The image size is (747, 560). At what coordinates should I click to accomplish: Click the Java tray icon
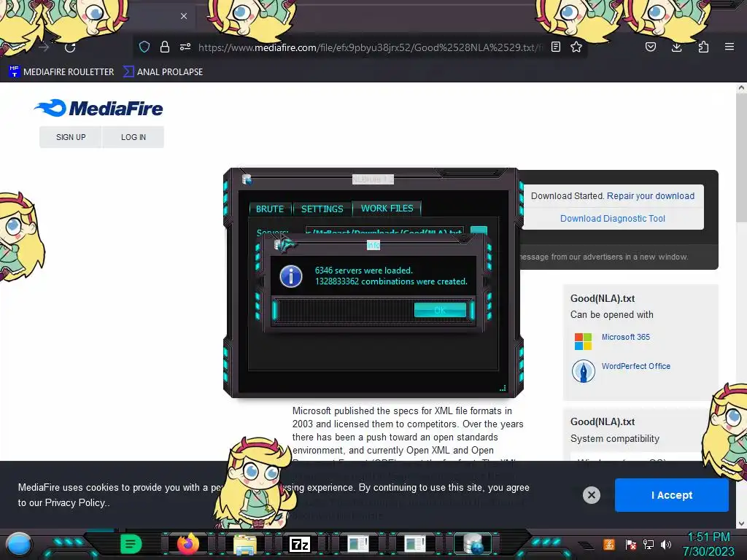609,544
